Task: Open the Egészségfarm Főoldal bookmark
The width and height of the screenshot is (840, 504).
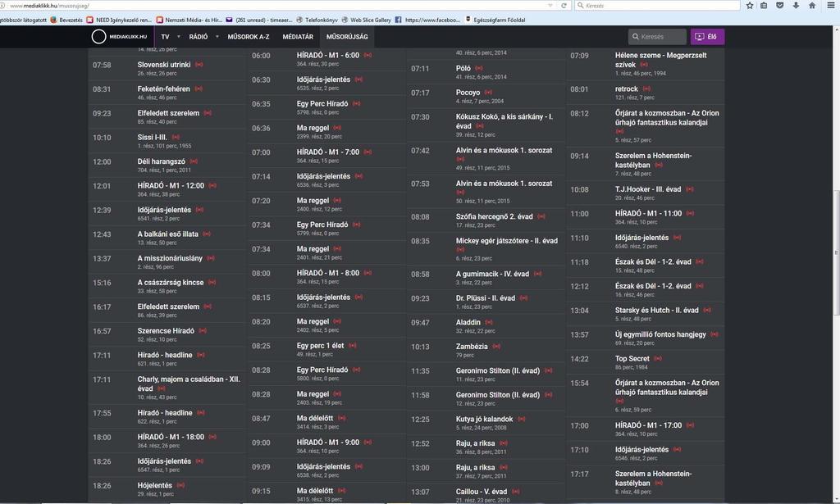Action: click(x=495, y=20)
